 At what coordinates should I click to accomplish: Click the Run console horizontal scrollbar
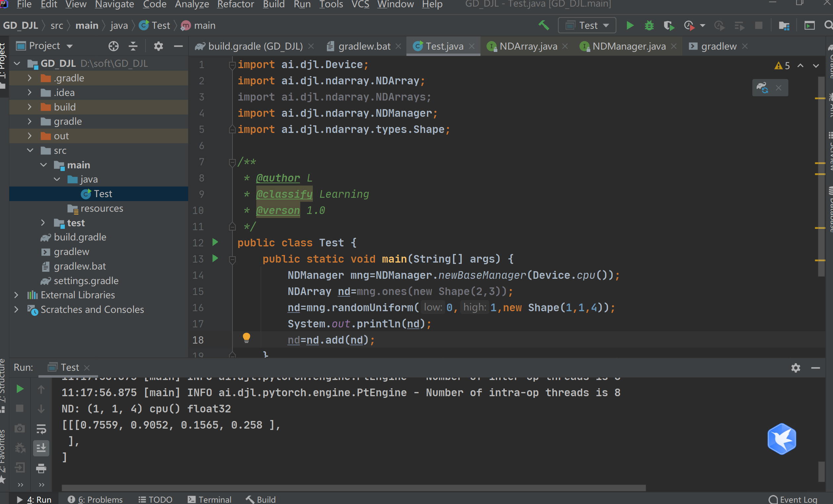click(x=353, y=488)
